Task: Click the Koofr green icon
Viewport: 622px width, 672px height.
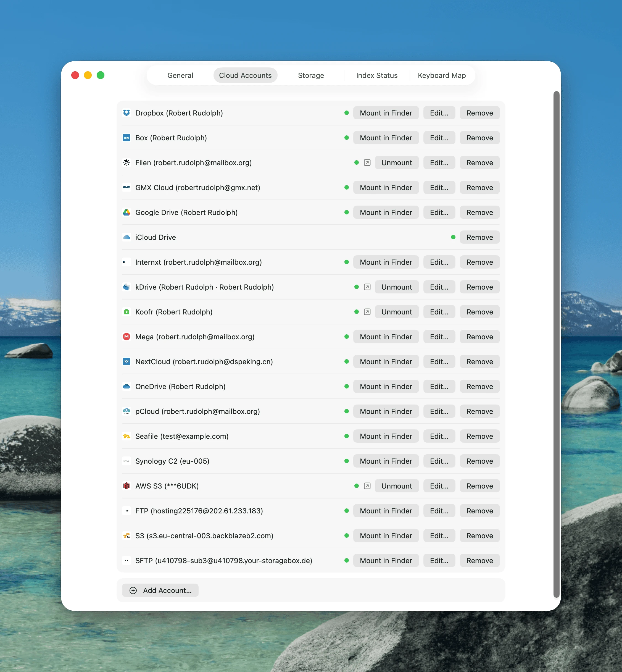Action: (126, 312)
